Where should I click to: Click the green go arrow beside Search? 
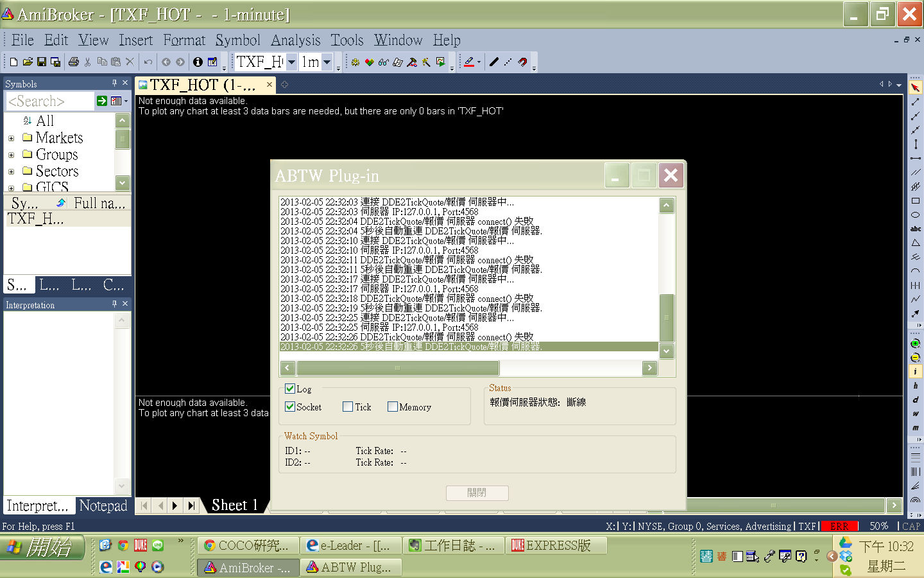pos(102,101)
